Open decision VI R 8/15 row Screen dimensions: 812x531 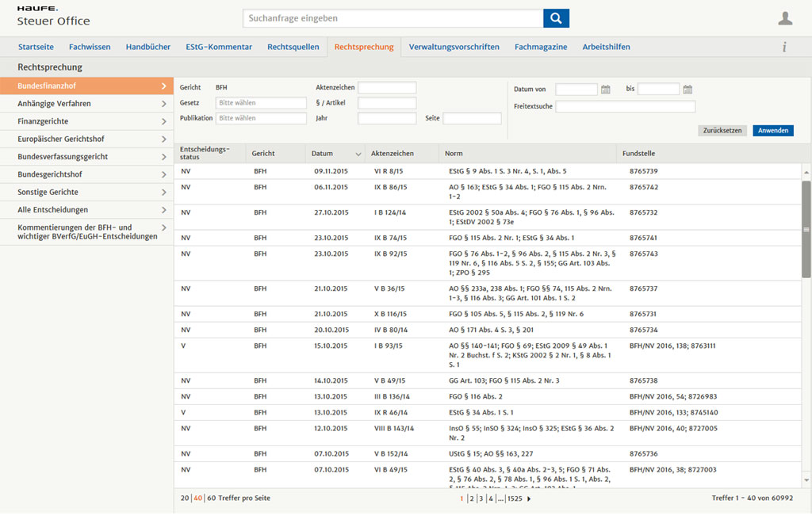(x=488, y=171)
